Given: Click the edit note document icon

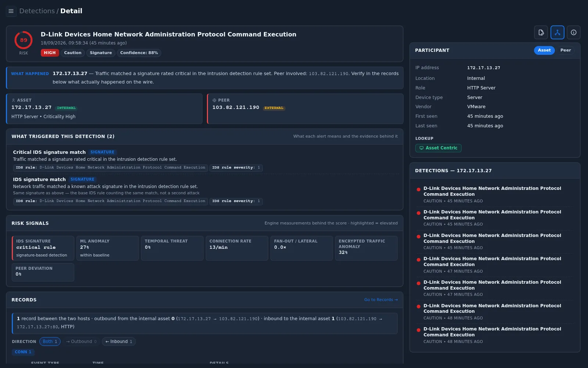Looking at the screenshot, I should click(541, 32).
